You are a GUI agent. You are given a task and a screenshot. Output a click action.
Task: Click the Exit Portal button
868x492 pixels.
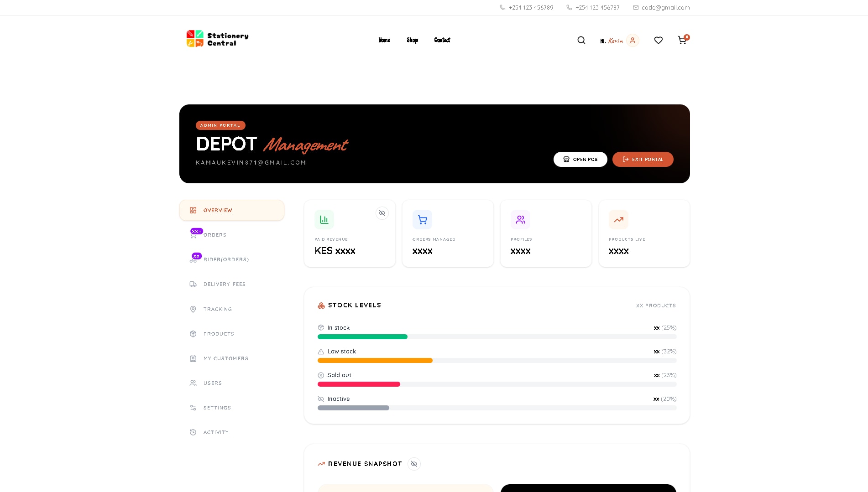click(643, 159)
